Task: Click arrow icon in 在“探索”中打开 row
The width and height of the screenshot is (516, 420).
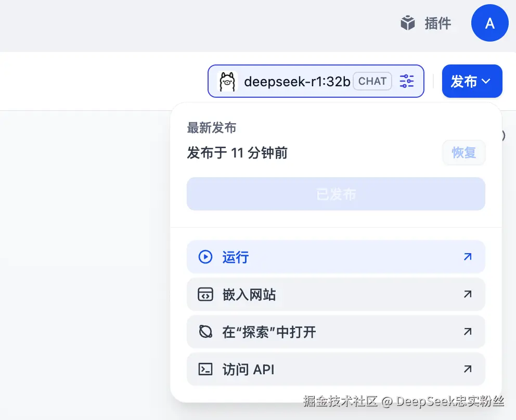Action: [x=468, y=332]
